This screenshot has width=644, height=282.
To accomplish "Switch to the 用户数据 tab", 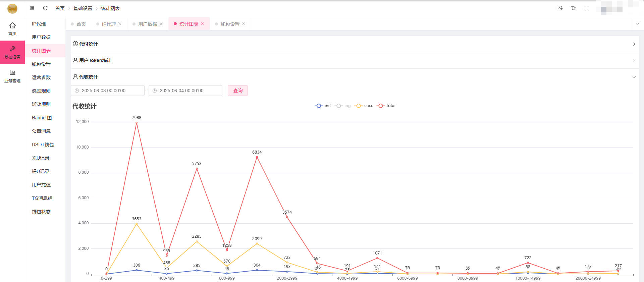I will click(x=147, y=24).
